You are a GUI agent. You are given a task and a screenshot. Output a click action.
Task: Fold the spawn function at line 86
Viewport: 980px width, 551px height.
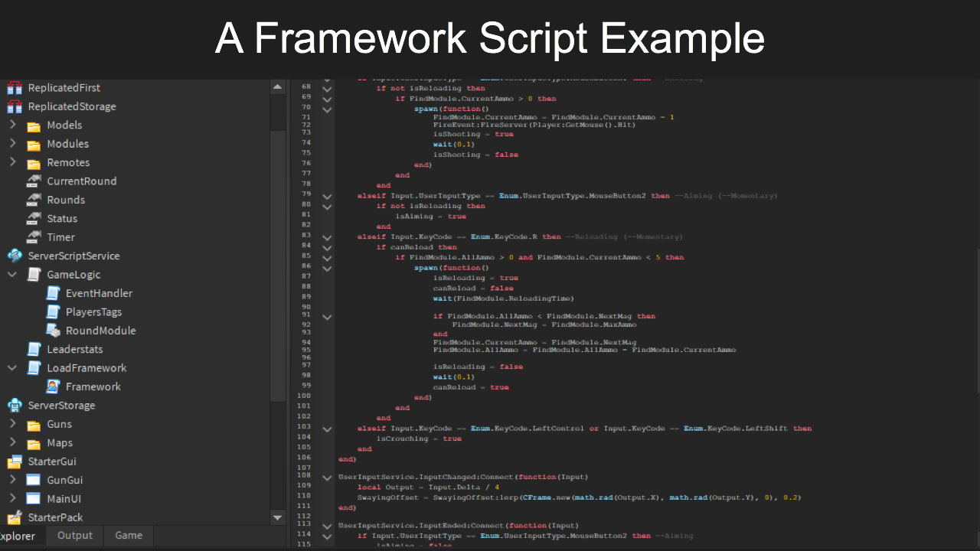[x=327, y=269]
